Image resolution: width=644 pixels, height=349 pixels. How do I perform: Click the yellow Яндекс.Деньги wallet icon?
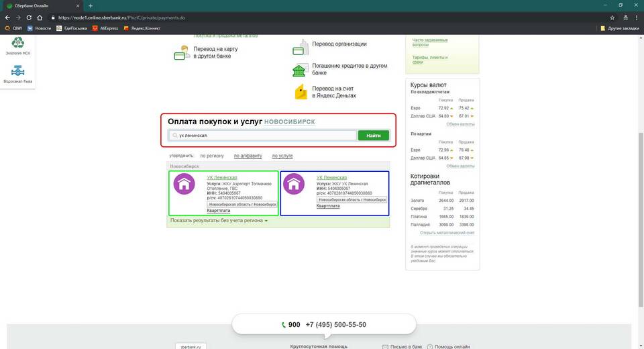click(x=301, y=92)
